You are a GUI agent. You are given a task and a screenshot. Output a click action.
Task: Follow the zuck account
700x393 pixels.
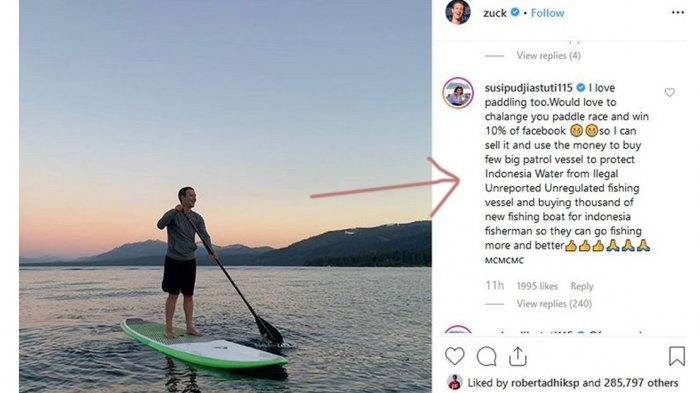pos(547,13)
